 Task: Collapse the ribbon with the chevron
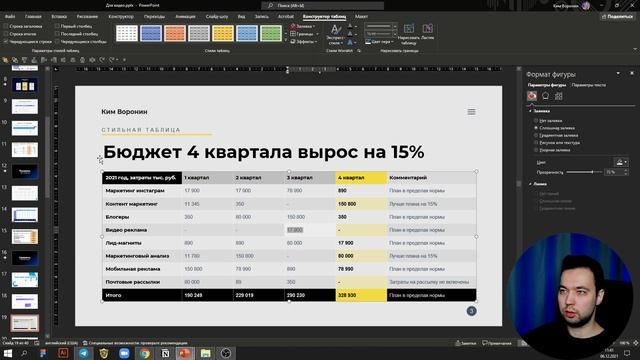635,50
